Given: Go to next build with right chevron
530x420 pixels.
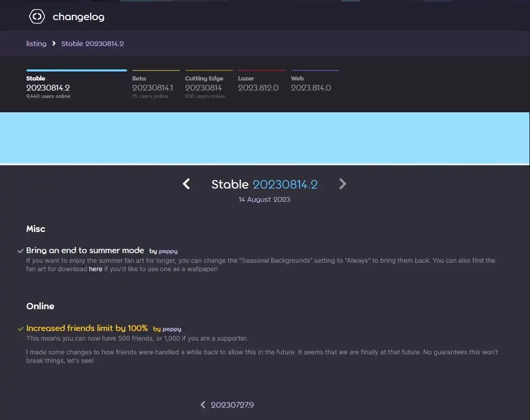Looking at the screenshot, I should pyautogui.click(x=343, y=184).
